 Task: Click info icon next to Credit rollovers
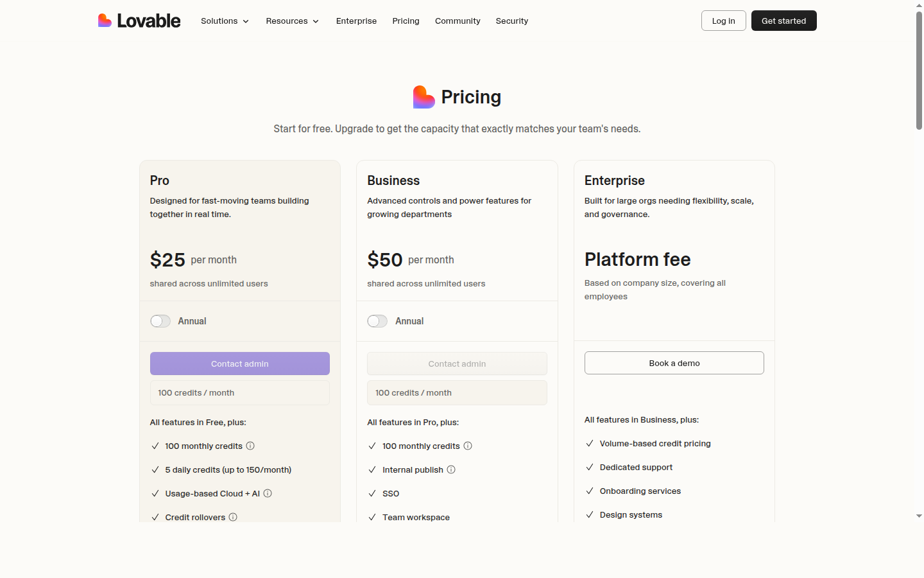[x=233, y=517]
